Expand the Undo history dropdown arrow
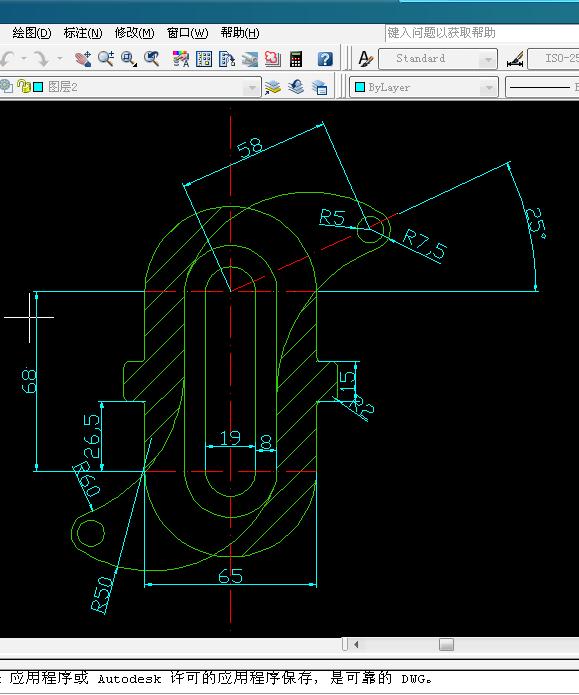Screen dimensions: 579x695 click(24, 59)
